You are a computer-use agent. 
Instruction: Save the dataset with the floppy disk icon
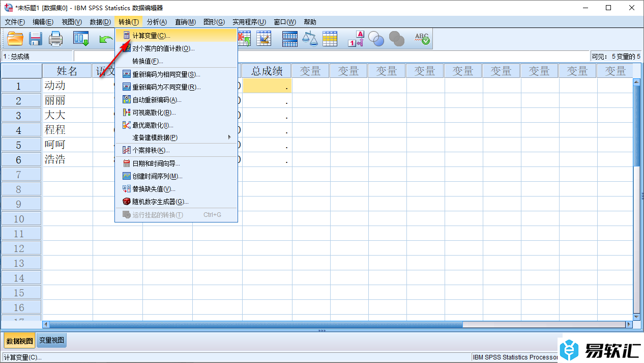point(36,39)
